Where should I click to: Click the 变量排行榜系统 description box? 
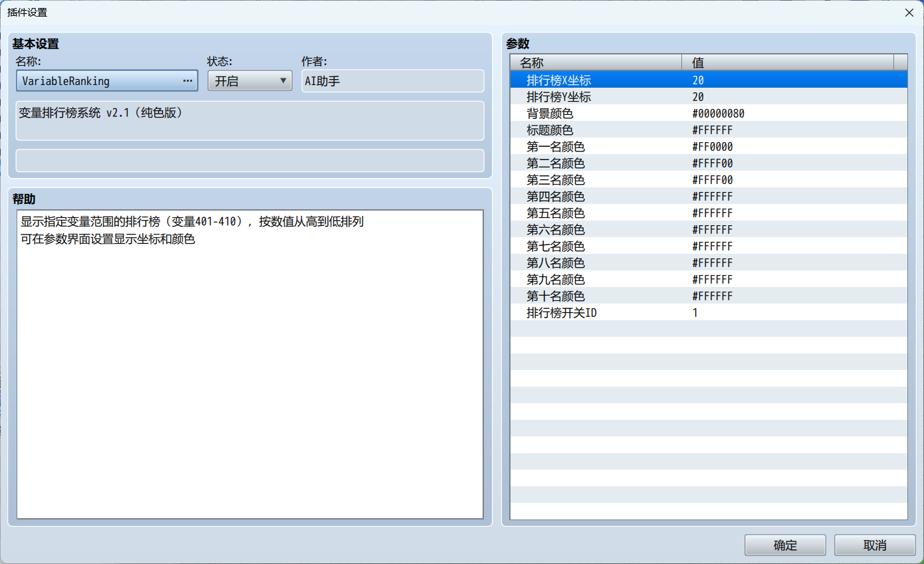tap(250, 121)
